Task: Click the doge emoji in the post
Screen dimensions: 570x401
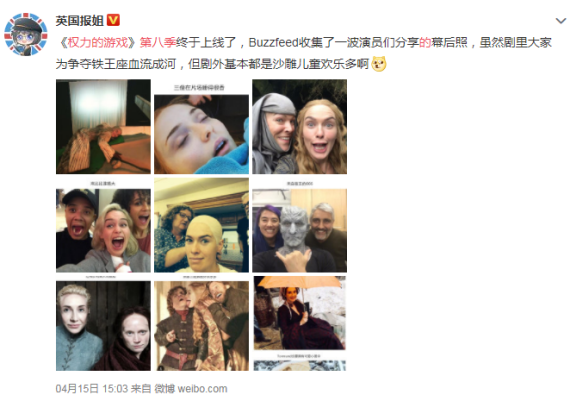Action: 379,64
